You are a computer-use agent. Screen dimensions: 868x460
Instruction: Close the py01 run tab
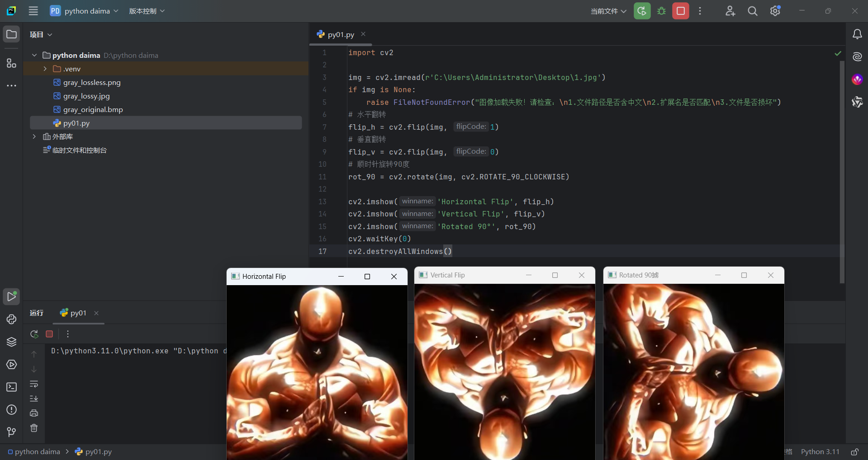[96, 313]
